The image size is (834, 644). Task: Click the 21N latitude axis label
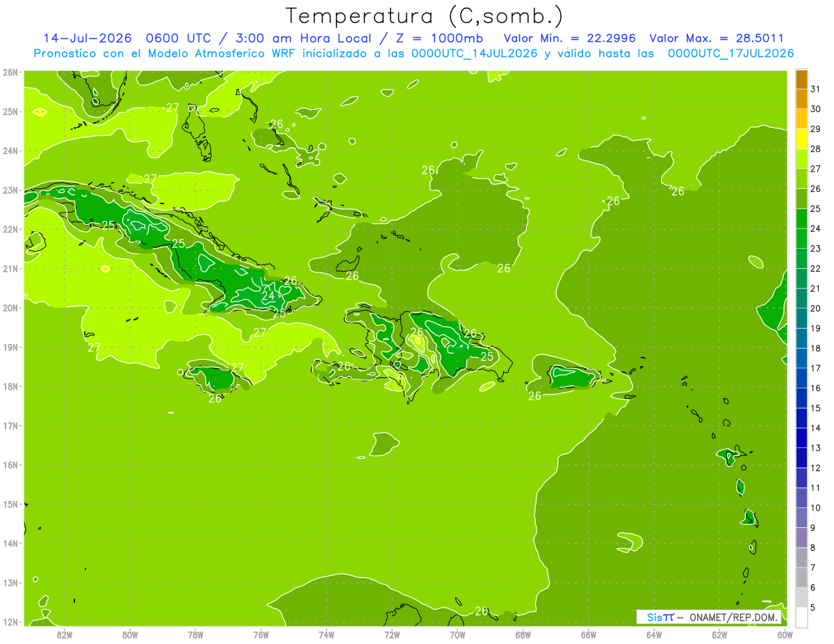[x=10, y=268]
